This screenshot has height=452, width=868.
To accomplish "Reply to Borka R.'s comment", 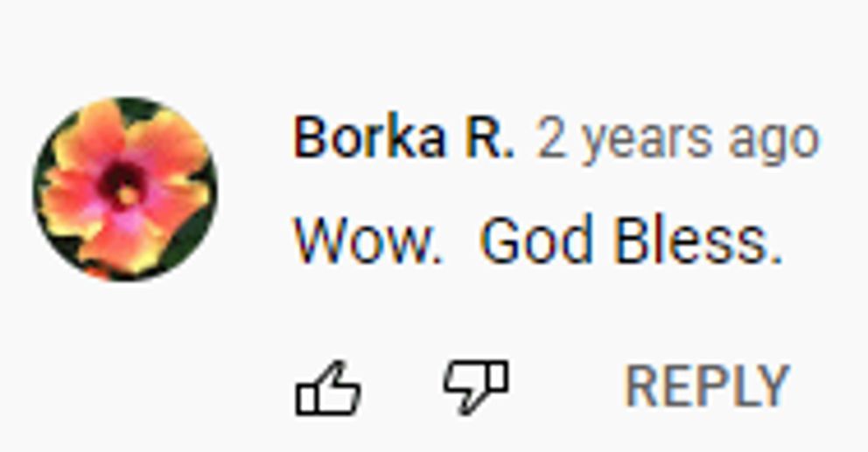I will pos(707,386).
